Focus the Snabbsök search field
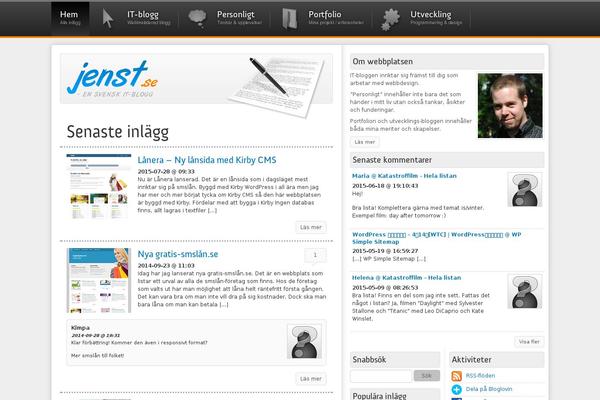 381,376
